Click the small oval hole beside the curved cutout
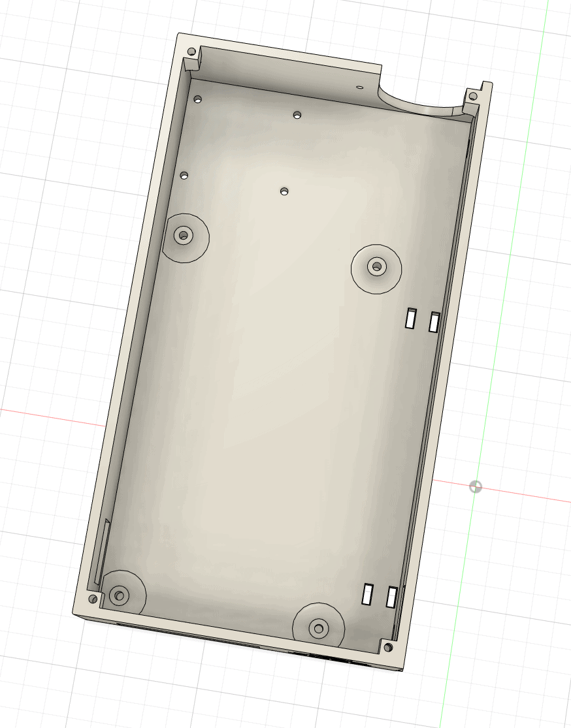This screenshot has width=571, height=728. pyautogui.click(x=359, y=86)
